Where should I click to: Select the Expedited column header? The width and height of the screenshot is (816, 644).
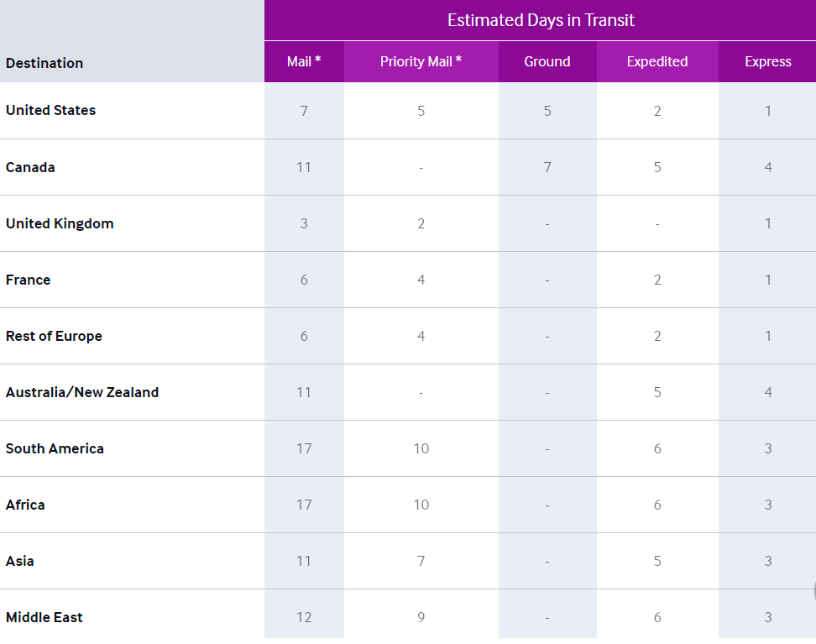(657, 61)
